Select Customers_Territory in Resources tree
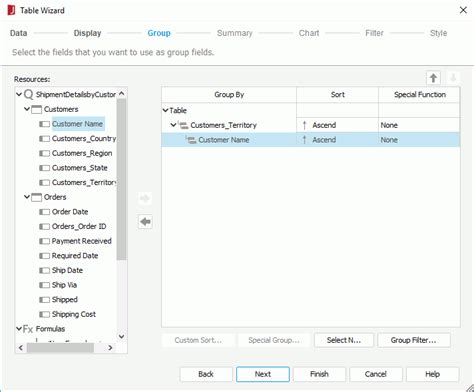 click(x=84, y=183)
